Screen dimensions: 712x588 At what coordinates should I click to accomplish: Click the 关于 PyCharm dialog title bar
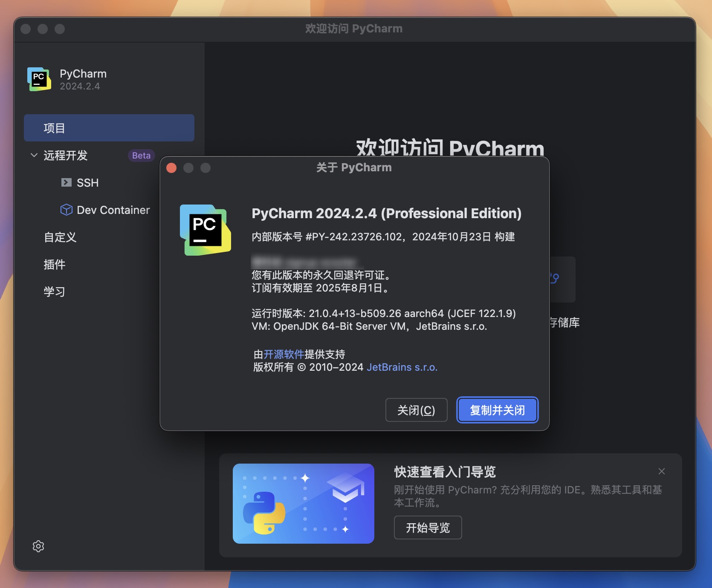point(355,167)
